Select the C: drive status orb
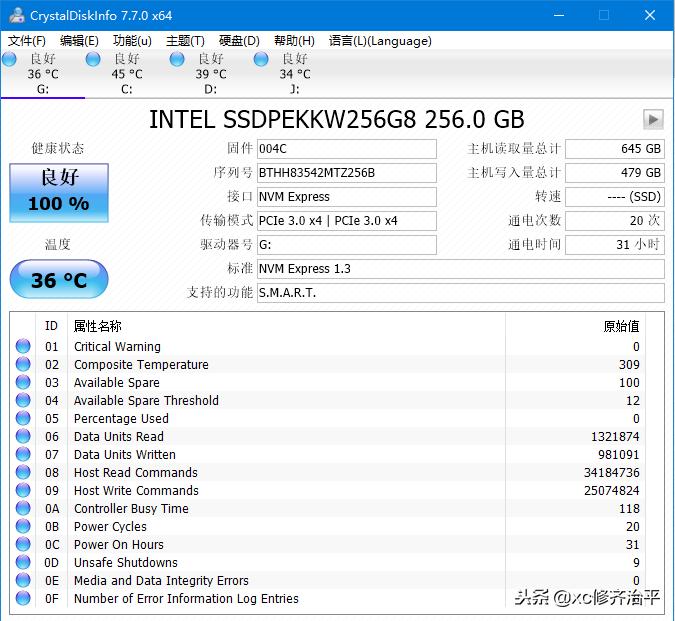Viewport: 675px width, 621px height. coord(94,60)
